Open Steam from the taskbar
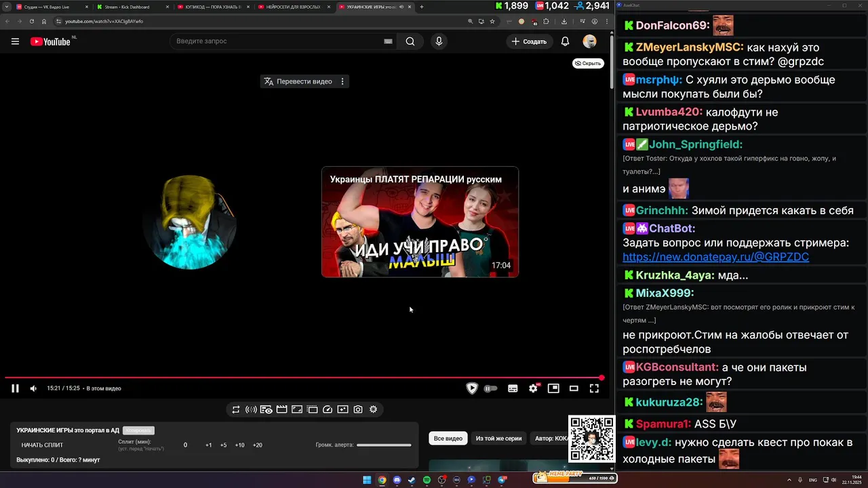Image resolution: width=868 pixels, height=488 pixels. click(412, 480)
